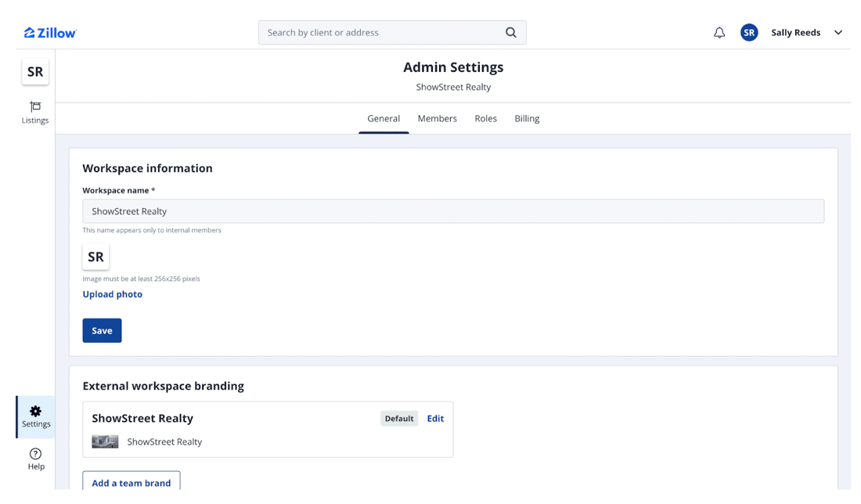This screenshot has width=861, height=504.
Task: Open notifications bell
Action: coord(719,33)
